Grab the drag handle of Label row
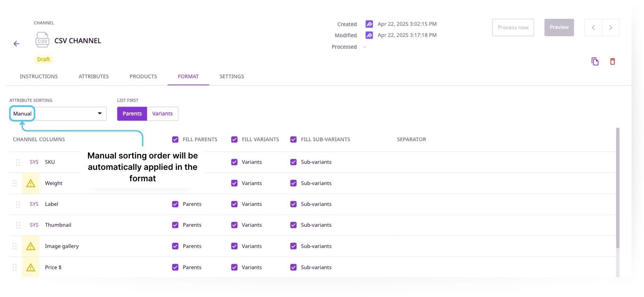 pyautogui.click(x=18, y=204)
